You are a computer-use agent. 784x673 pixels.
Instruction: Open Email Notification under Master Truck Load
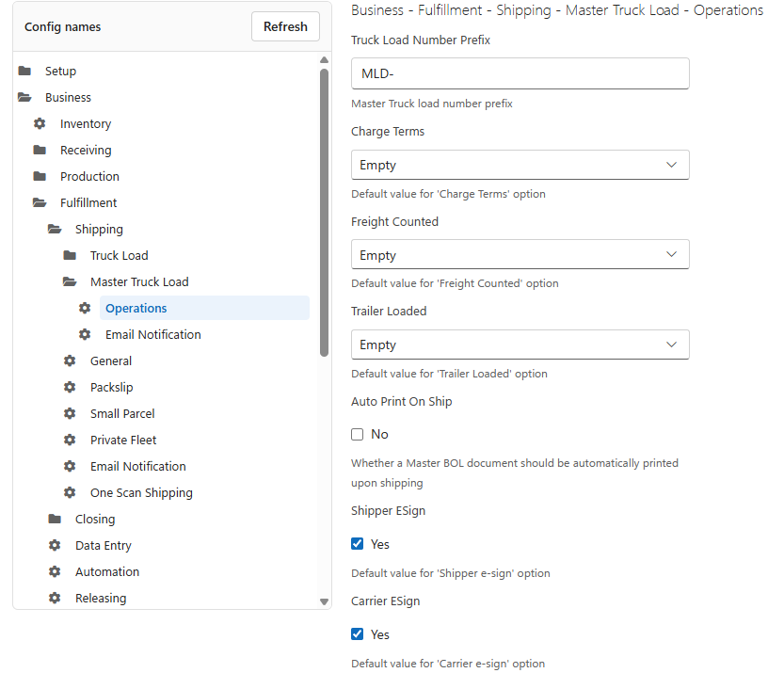point(153,334)
